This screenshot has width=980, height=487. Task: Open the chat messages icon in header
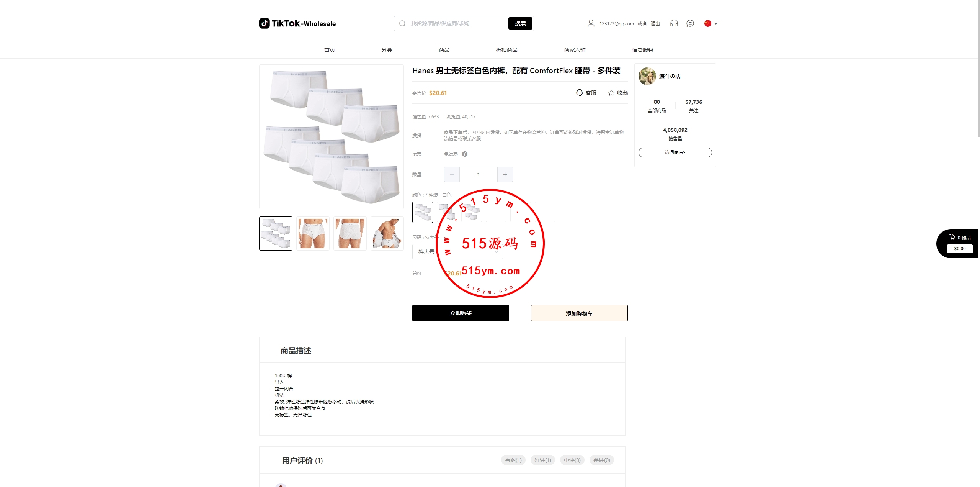pos(690,23)
